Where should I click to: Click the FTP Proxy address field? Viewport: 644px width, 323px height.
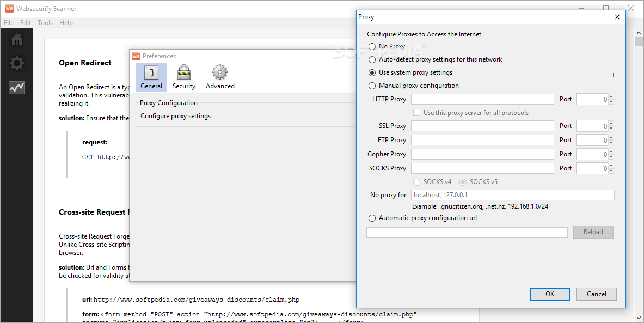(482, 140)
